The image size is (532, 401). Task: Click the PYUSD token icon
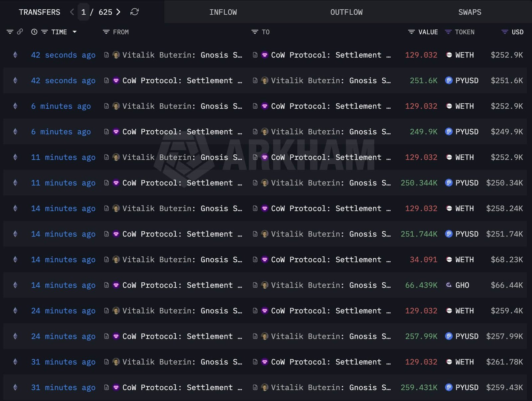(449, 80)
